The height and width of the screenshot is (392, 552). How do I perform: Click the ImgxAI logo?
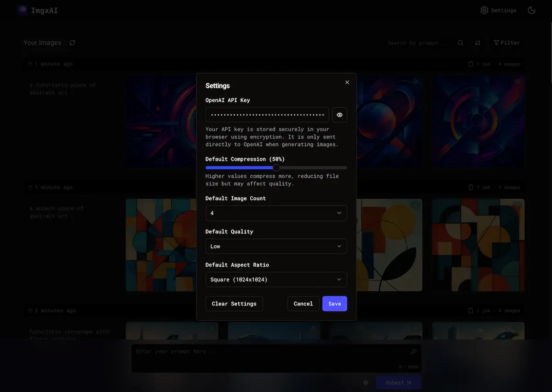click(37, 10)
